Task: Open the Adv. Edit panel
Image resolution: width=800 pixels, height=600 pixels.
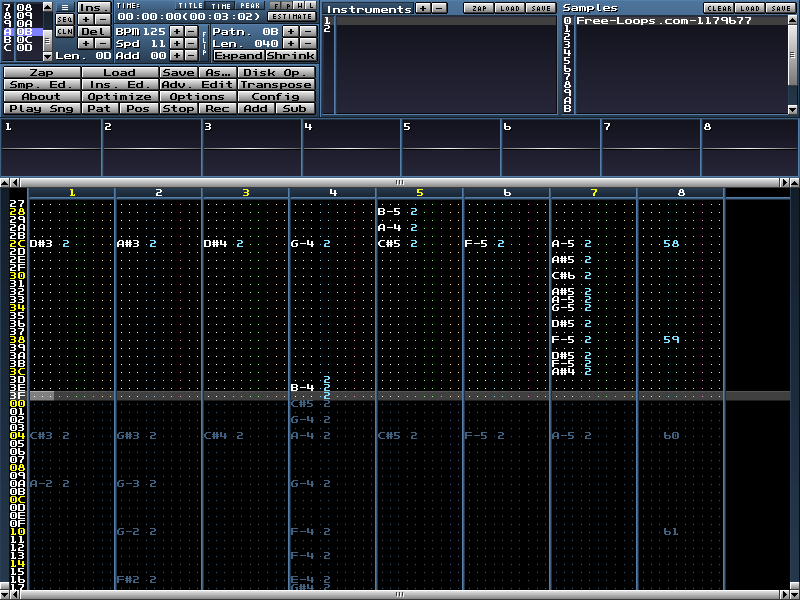Action: (198, 85)
